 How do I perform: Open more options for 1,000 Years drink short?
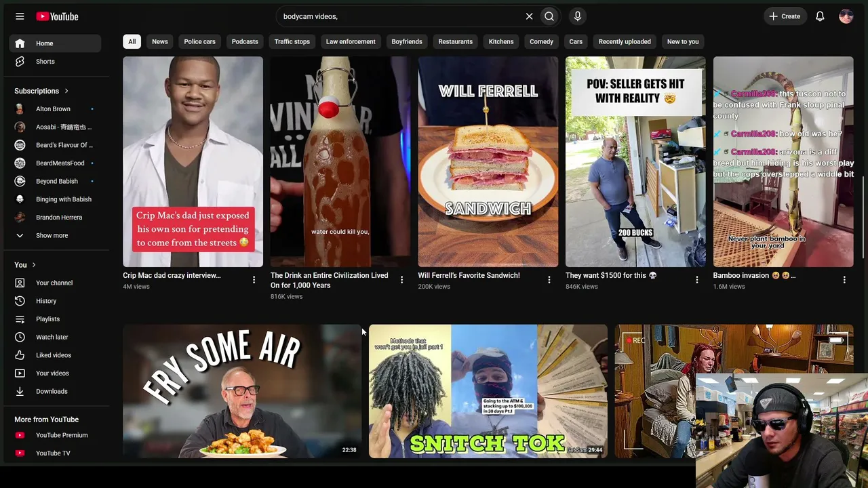click(401, 279)
